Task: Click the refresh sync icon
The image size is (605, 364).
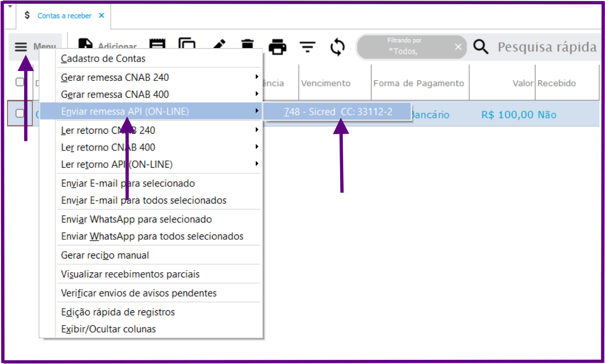Action: click(338, 47)
